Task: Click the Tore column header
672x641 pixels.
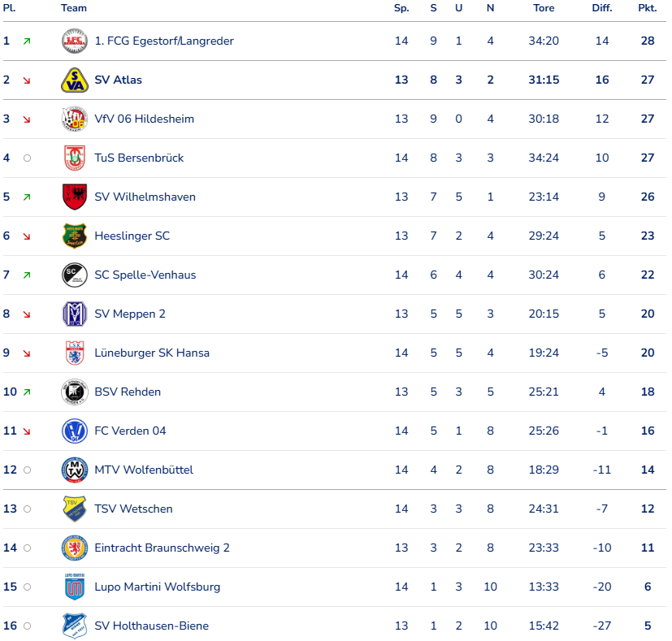Action: tap(544, 8)
